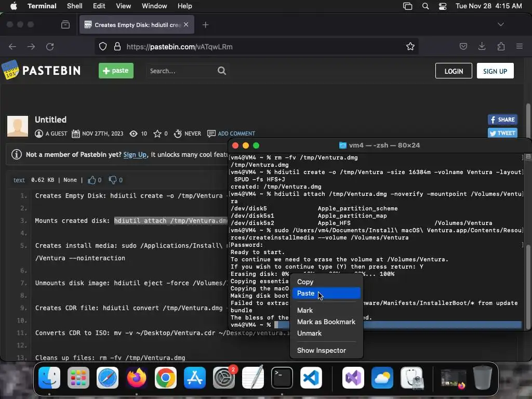
Task: Open Trash in the Dock
Action: coord(483,378)
